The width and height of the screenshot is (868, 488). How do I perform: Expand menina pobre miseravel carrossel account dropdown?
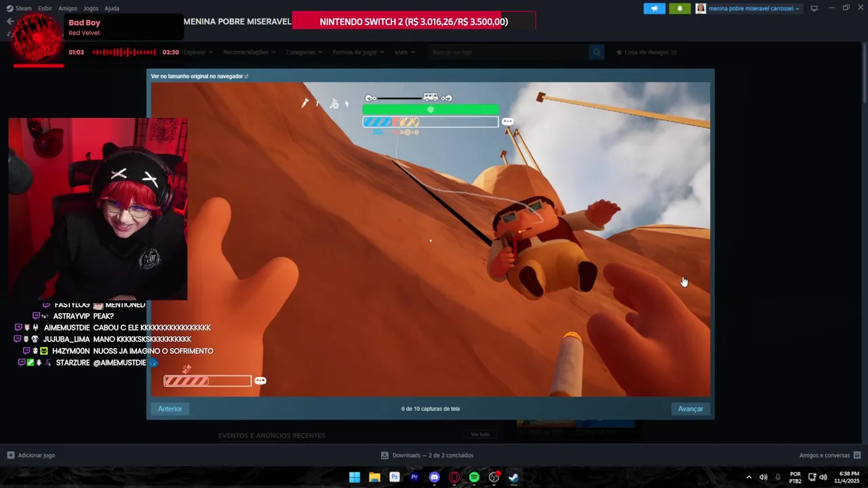click(x=754, y=8)
